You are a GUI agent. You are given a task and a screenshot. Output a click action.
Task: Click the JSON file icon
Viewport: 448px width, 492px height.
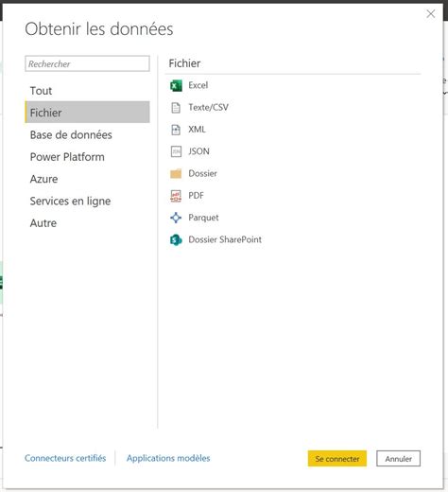[176, 151]
